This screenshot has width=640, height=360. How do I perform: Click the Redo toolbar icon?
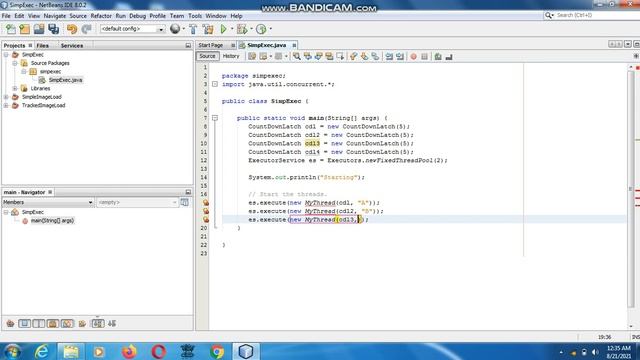point(86,29)
